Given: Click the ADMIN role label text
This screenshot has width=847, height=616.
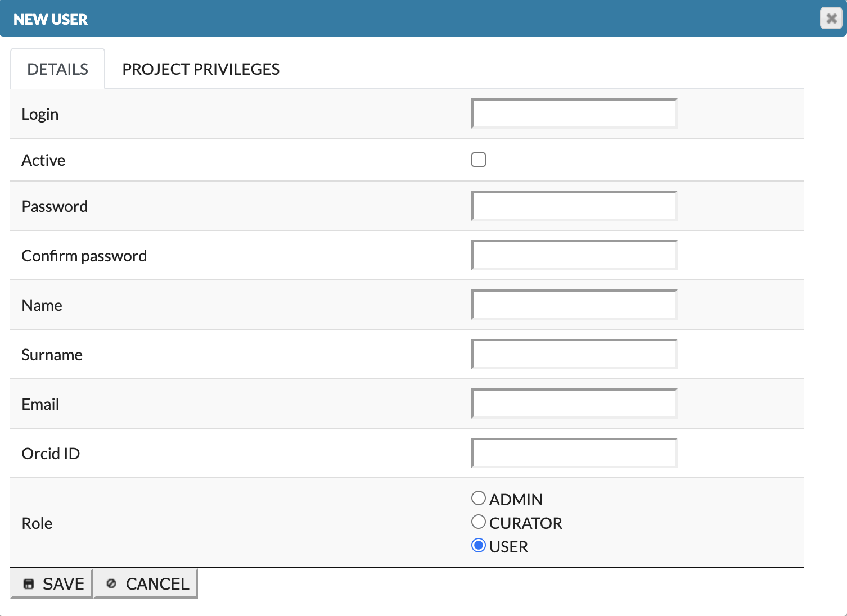Looking at the screenshot, I should pos(516,500).
